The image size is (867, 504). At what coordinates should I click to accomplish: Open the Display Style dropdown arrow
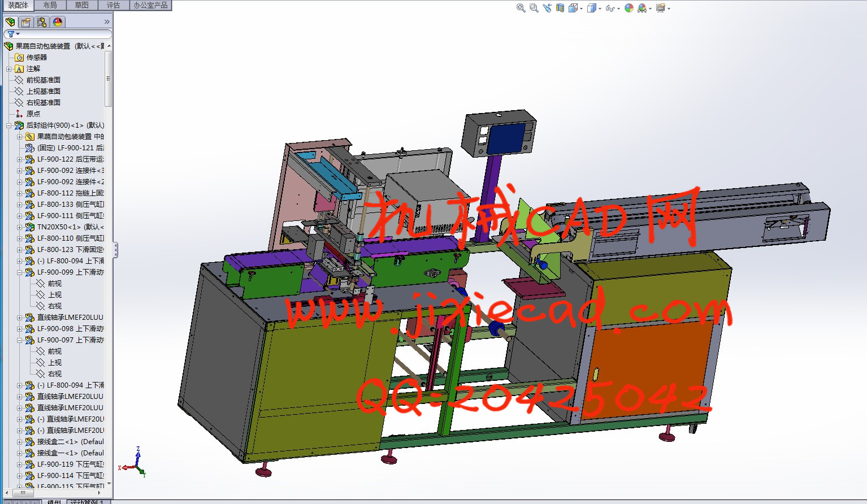599,8
